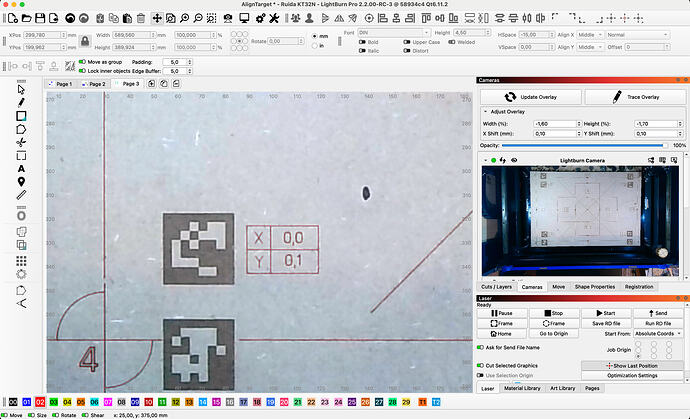Click the Zoom Out magnifier icon
The height and width of the screenshot is (419, 690).
[198, 18]
